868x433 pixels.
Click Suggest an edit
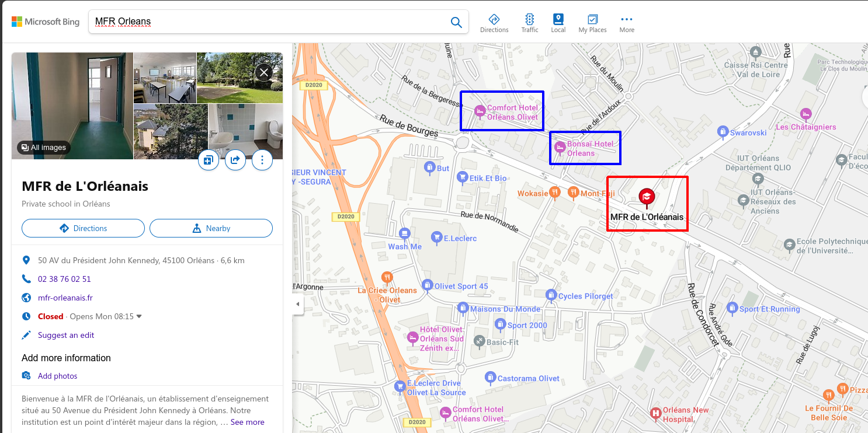point(66,335)
